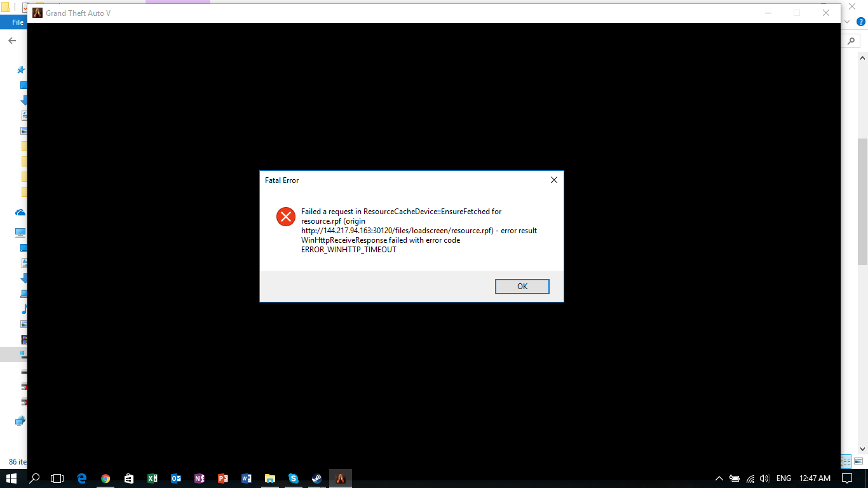
Task: Switch Explorer to large icons view
Action: pyautogui.click(x=859, y=462)
